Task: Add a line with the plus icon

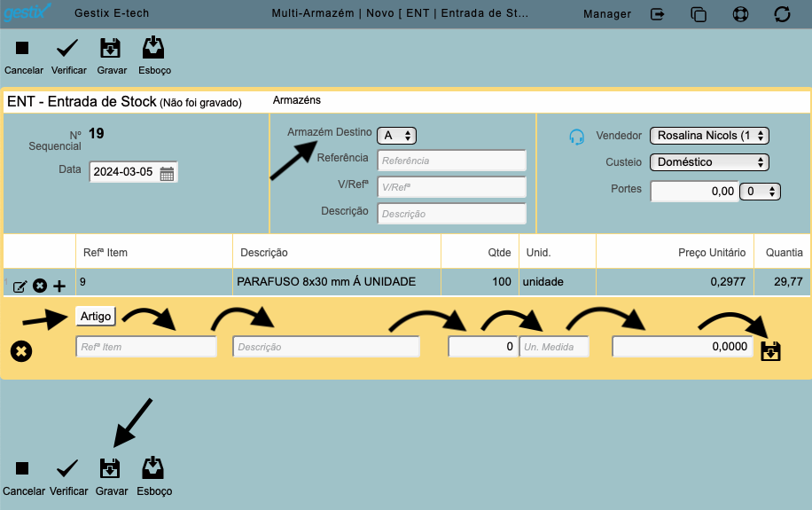Action: [59, 286]
